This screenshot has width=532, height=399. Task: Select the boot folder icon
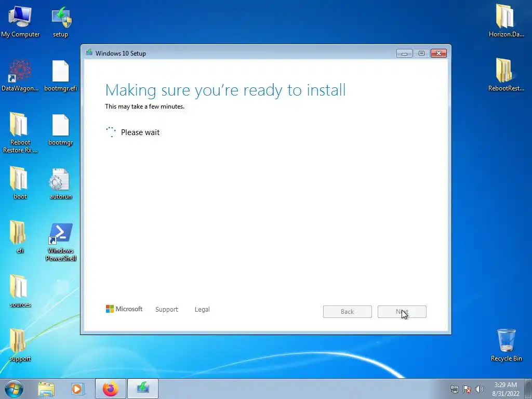[20, 183]
